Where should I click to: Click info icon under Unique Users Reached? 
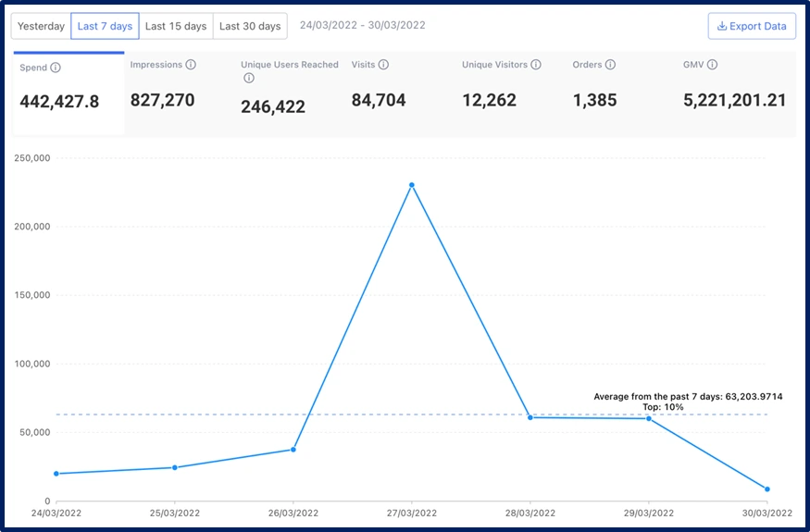(x=249, y=79)
